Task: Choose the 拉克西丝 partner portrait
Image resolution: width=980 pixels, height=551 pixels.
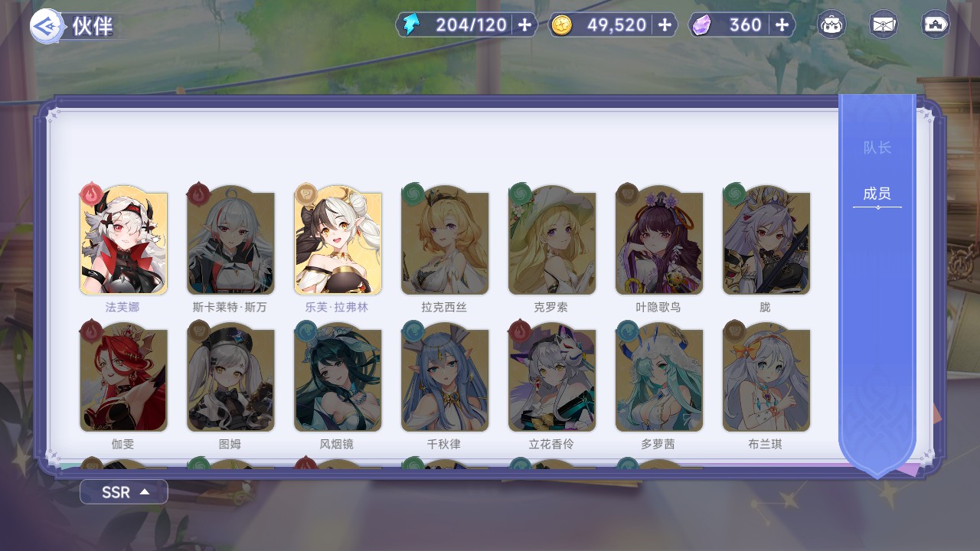Action: (x=445, y=240)
